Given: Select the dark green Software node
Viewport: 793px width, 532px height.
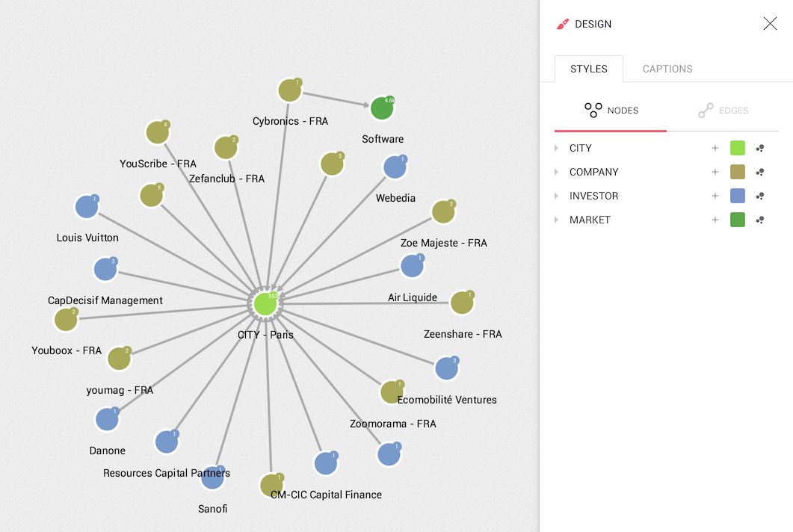Looking at the screenshot, I should pyautogui.click(x=382, y=108).
